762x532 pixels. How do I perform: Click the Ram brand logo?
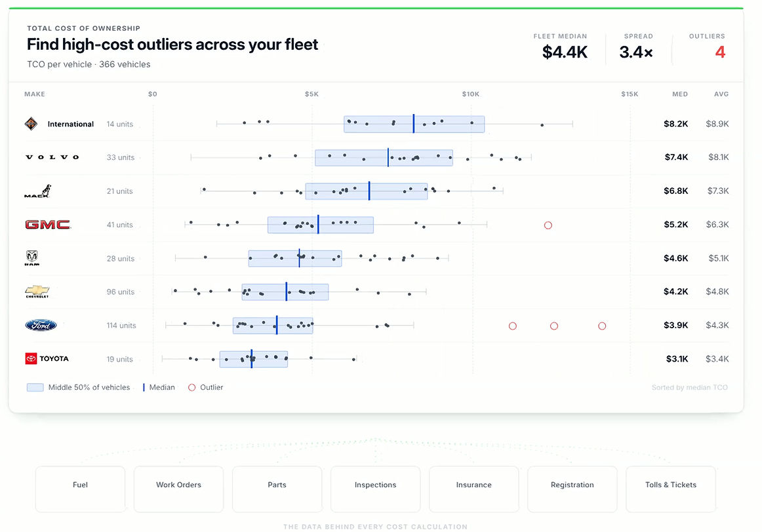(31, 257)
